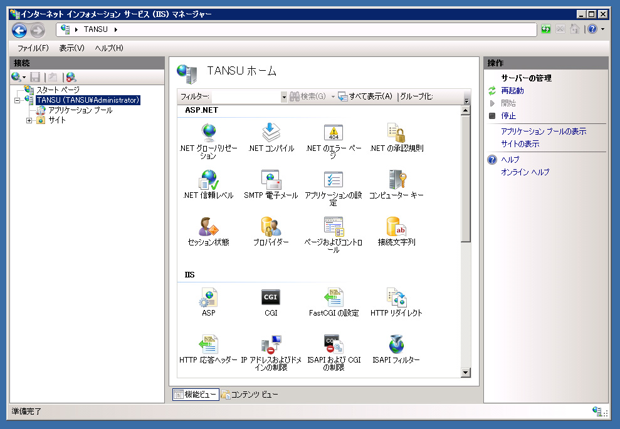Switch to 機能ビュー tab
620x429 pixels.
196,394
